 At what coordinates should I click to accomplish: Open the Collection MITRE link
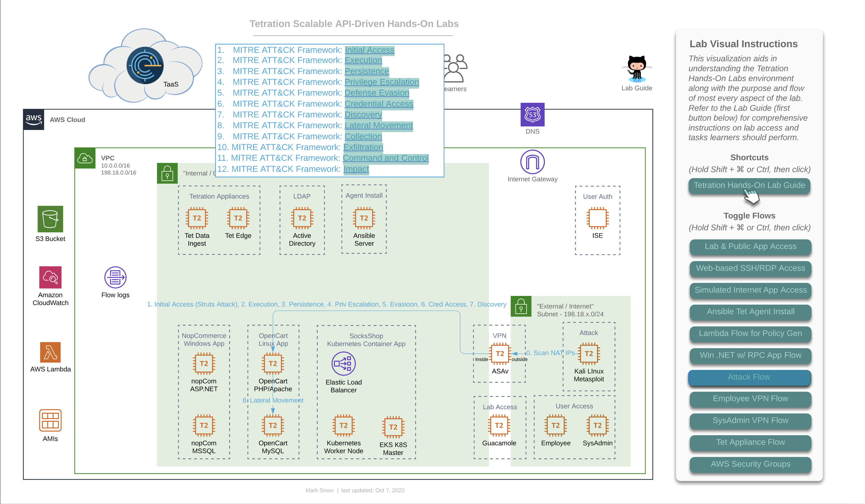coord(363,136)
